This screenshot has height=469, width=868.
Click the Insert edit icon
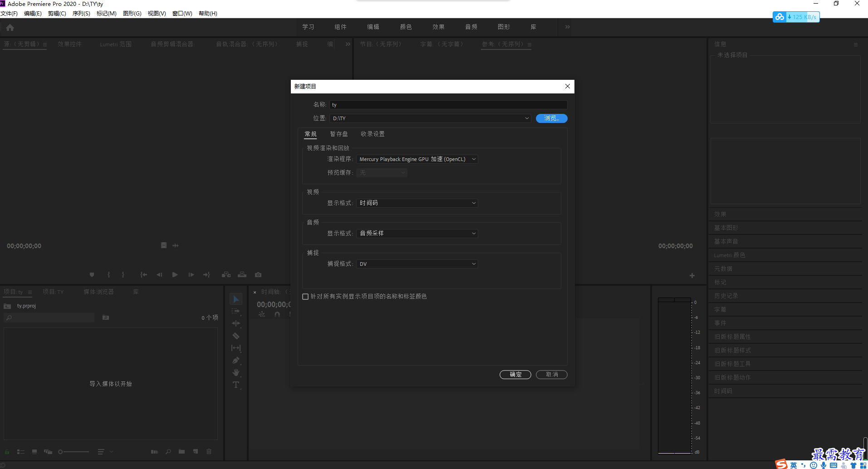(x=226, y=275)
